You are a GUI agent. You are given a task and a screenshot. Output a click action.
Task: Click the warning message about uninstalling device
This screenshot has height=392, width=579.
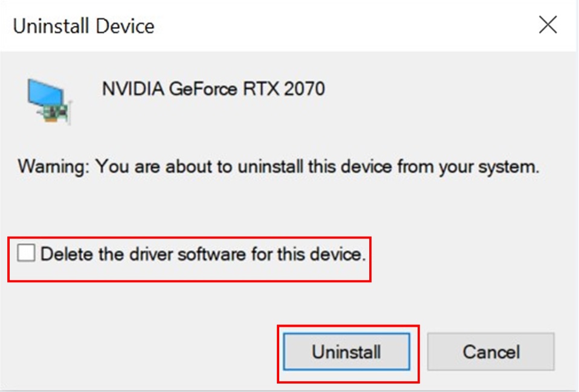[x=279, y=167]
